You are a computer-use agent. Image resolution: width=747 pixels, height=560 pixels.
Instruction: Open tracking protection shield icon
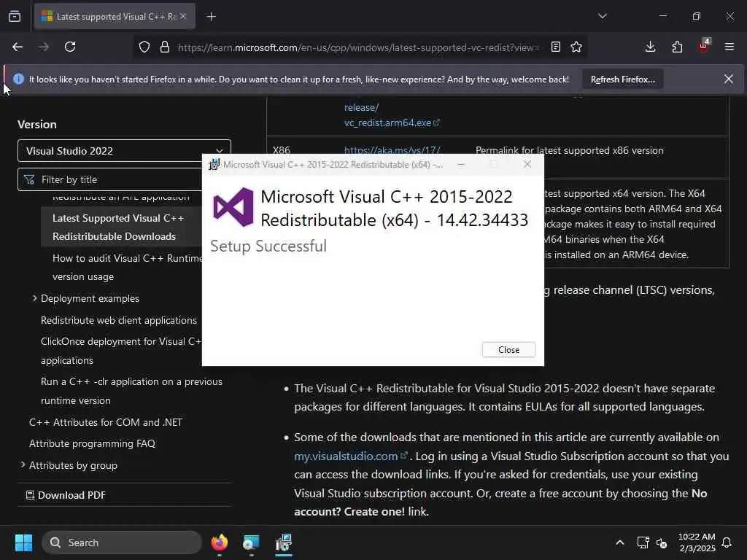tap(144, 47)
